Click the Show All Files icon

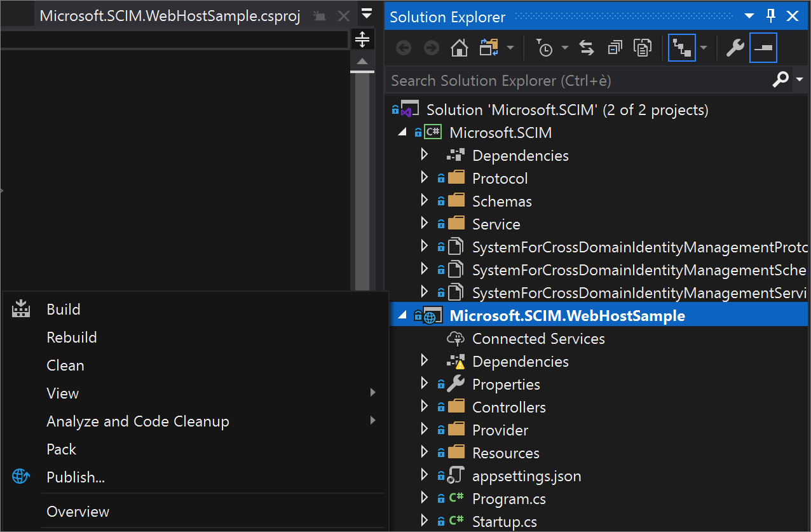pyautogui.click(x=643, y=48)
